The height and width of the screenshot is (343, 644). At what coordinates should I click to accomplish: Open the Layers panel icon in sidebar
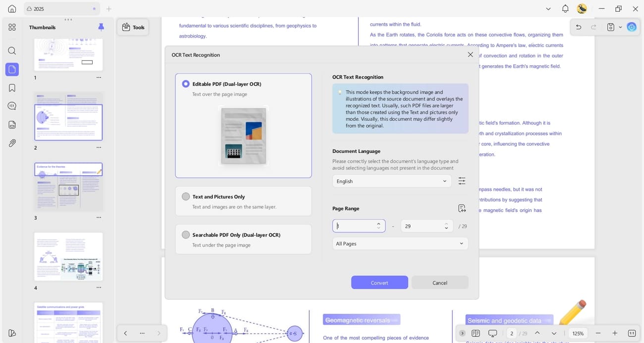tap(12, 125)
